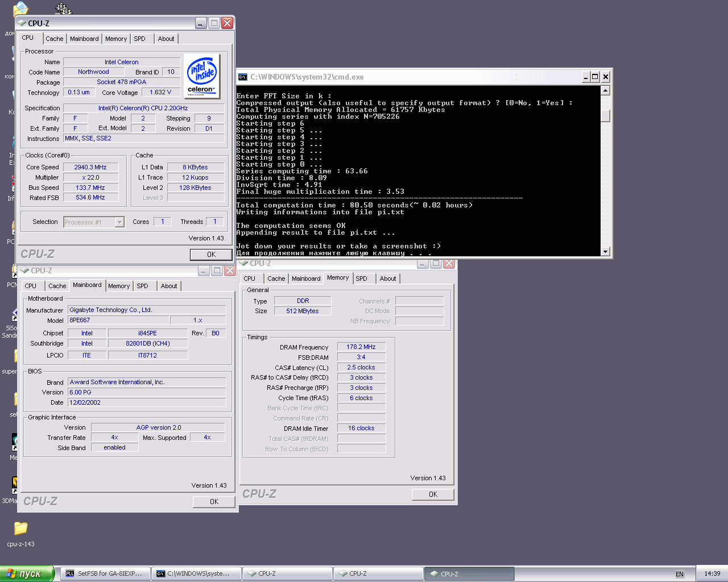Screen dimensions: 728x582
Task: Click the BIOS Brand field Award Software
Action: 147,382
